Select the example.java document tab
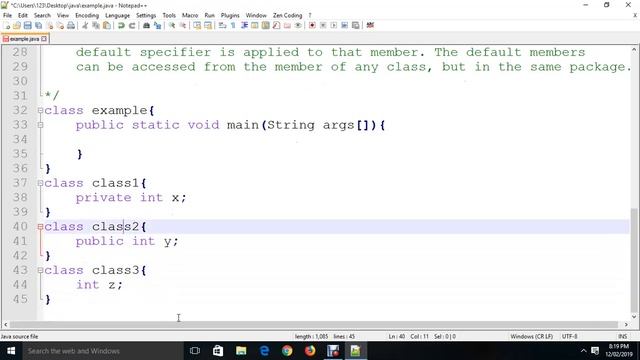Viewport: 640px width, 360px height. click(x=24, y=39)
